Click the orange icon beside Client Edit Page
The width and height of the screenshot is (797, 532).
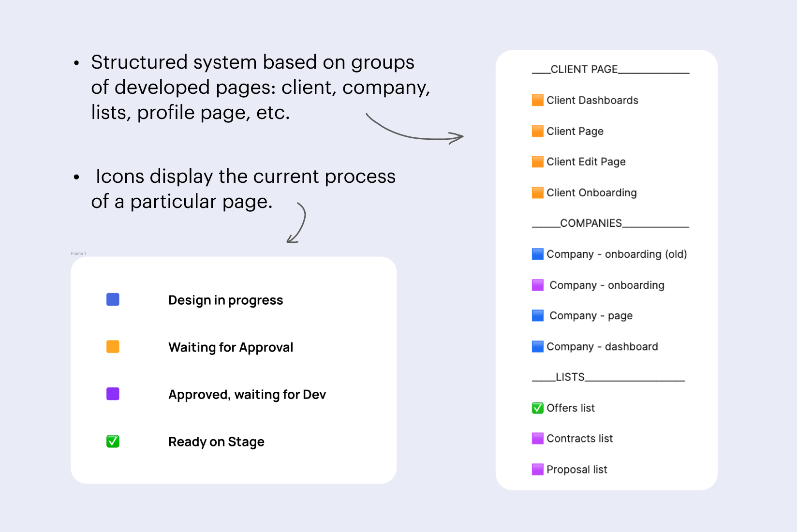pyautogui.click(x=537, y=162)
